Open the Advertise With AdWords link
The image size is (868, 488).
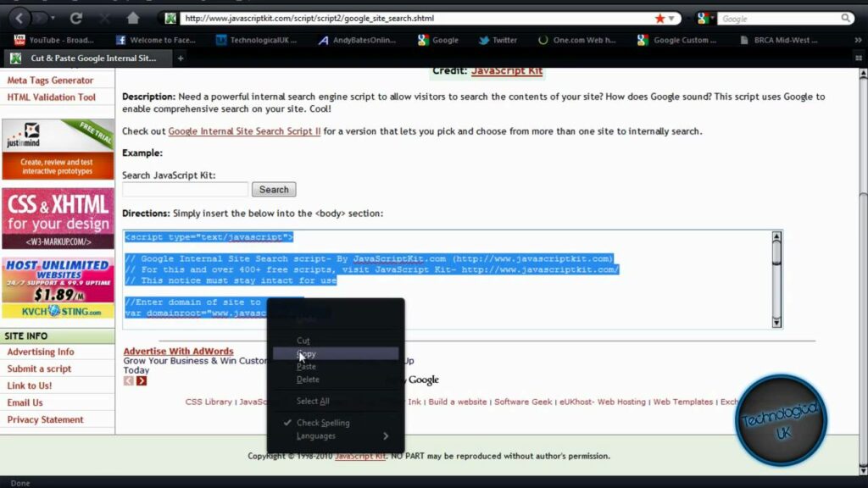[x=178, y=352]
